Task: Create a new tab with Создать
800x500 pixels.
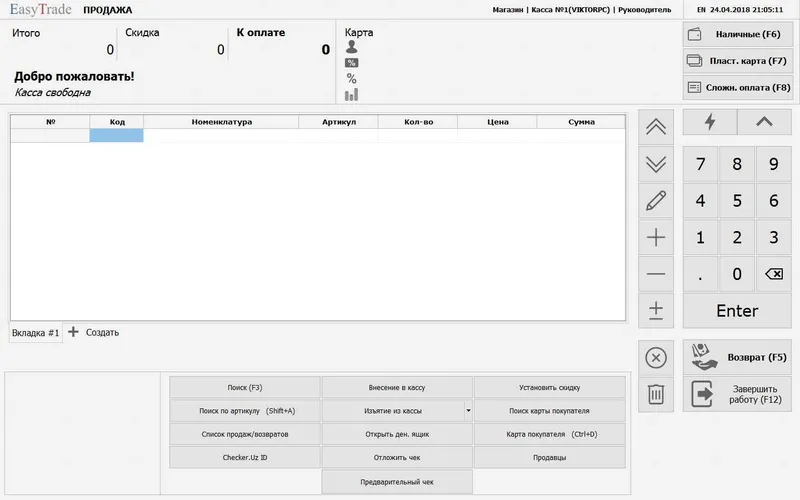Action: (94, 333)
